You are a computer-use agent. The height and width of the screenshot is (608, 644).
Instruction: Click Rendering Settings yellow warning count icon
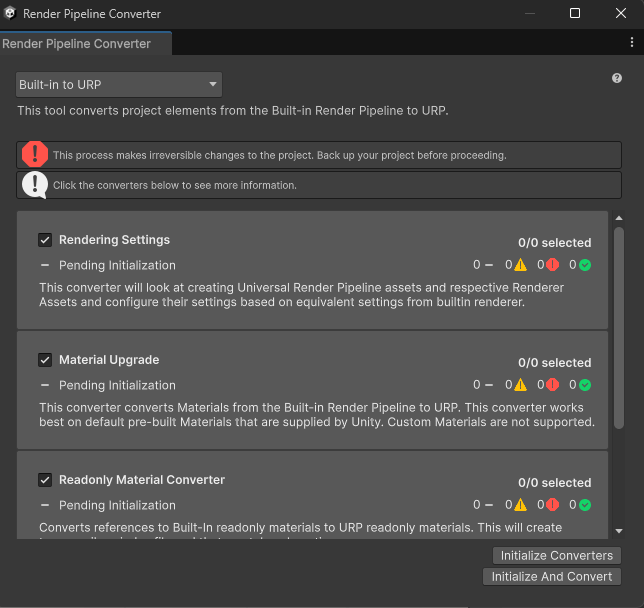(x=520, y=265)
